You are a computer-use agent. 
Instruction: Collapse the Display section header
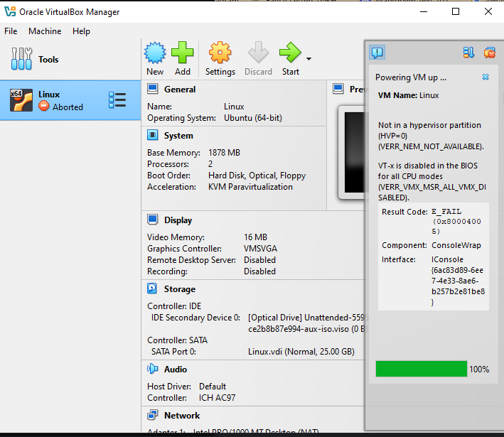[178, 220]
